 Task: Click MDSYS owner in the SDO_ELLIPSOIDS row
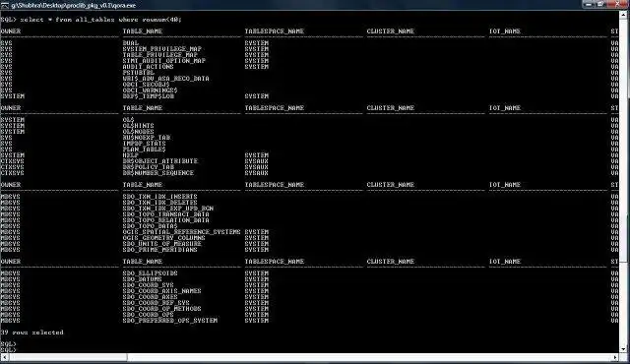point(11,273)
